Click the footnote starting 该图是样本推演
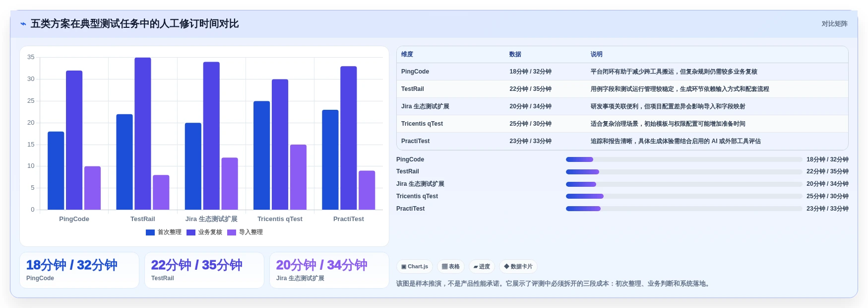 tap(554, 284)
